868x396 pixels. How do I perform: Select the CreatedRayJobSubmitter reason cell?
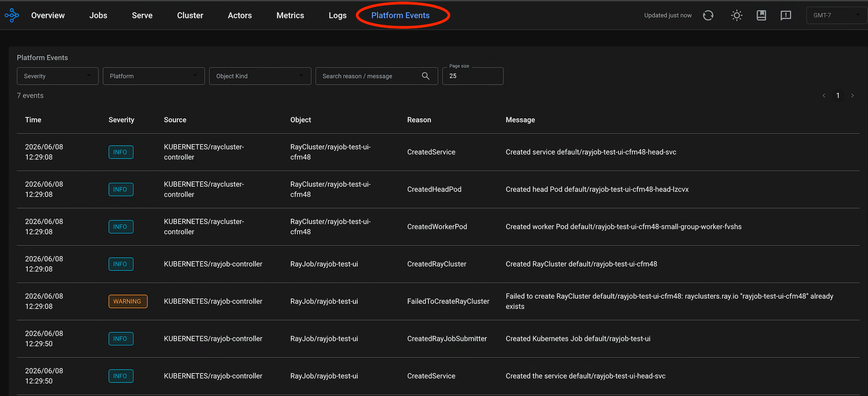447,339
